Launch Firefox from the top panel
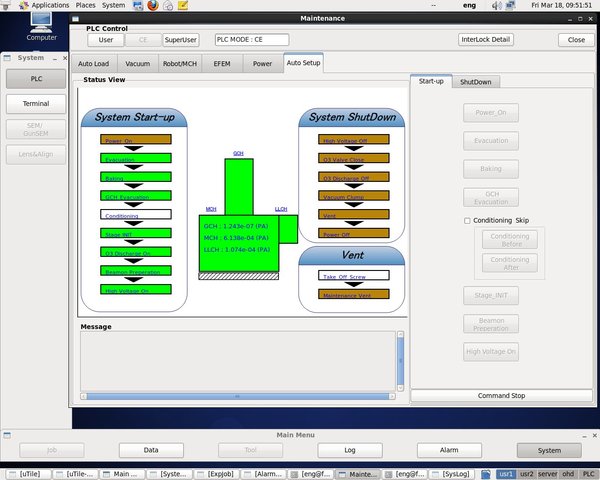The height and width of the screenshot is (480, 600). click(x=152, y=5)
